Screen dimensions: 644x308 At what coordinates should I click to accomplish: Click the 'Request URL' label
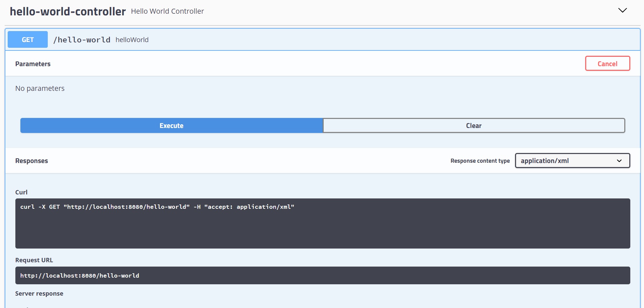pyautogui.click(x=34, y=260)
